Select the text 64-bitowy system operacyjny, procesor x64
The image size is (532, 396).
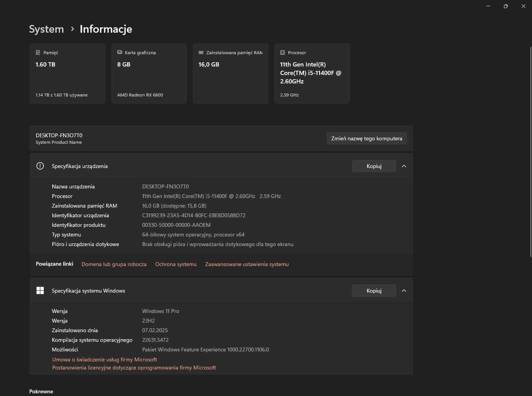coord(193,235)
